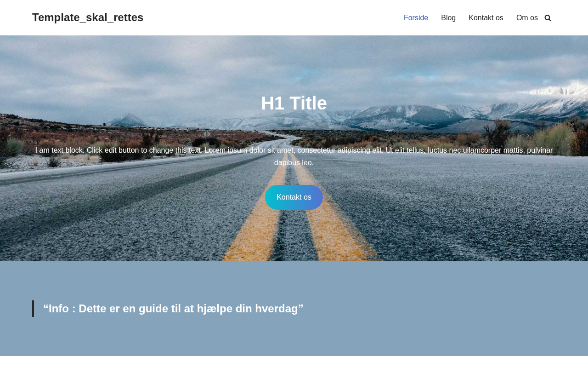Open the search magnifier icon in header
588x368 pixels.
[x=548, y=18]
